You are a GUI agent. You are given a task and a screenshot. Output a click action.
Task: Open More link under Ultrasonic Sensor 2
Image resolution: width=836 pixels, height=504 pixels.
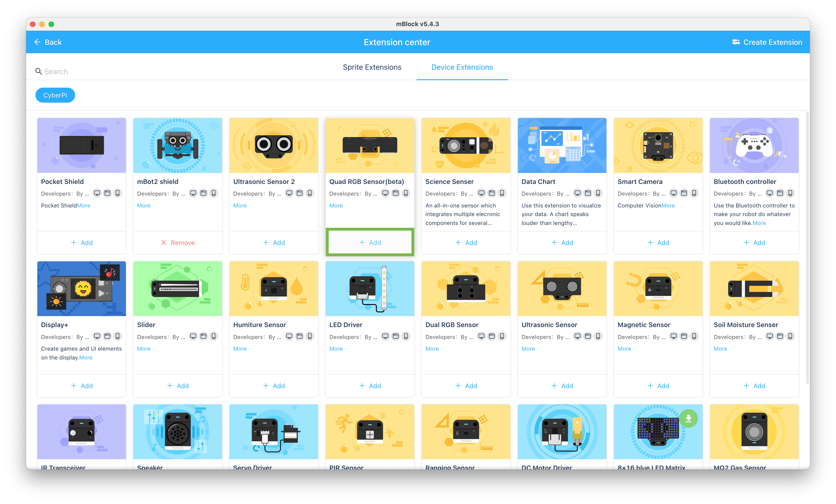coord(240,206)
